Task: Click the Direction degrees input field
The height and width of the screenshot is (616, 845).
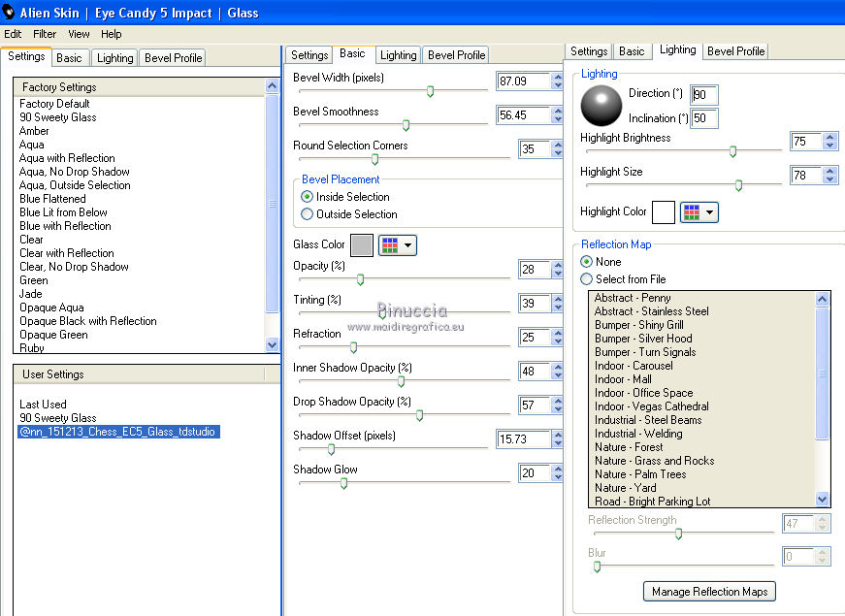Action: click(704, 95)
